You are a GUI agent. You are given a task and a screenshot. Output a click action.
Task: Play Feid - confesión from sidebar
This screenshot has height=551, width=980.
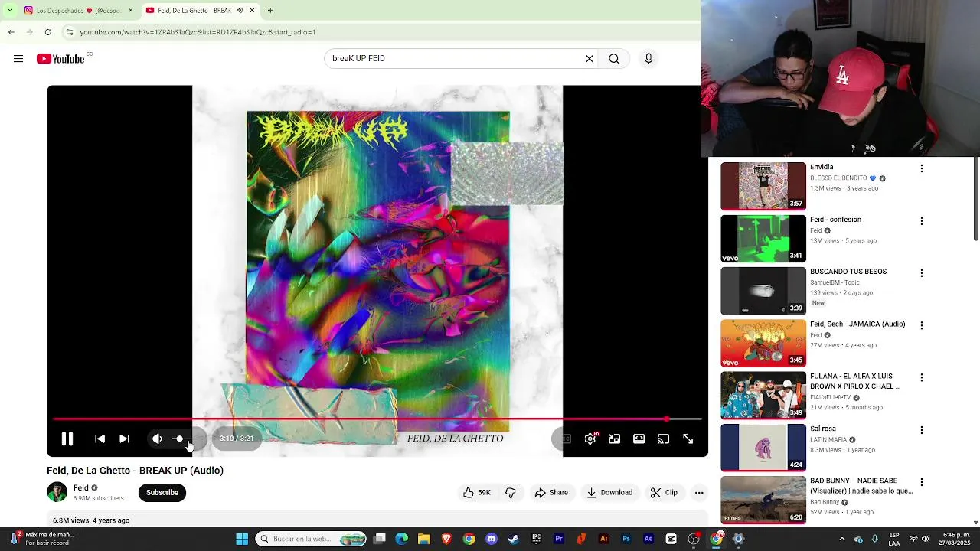point(763,239)
